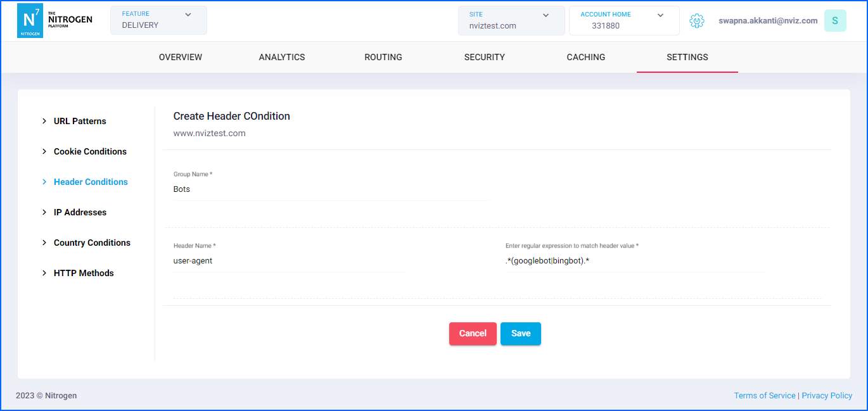
Task: Switch to the Caching tab
Action: click(586, 57)
